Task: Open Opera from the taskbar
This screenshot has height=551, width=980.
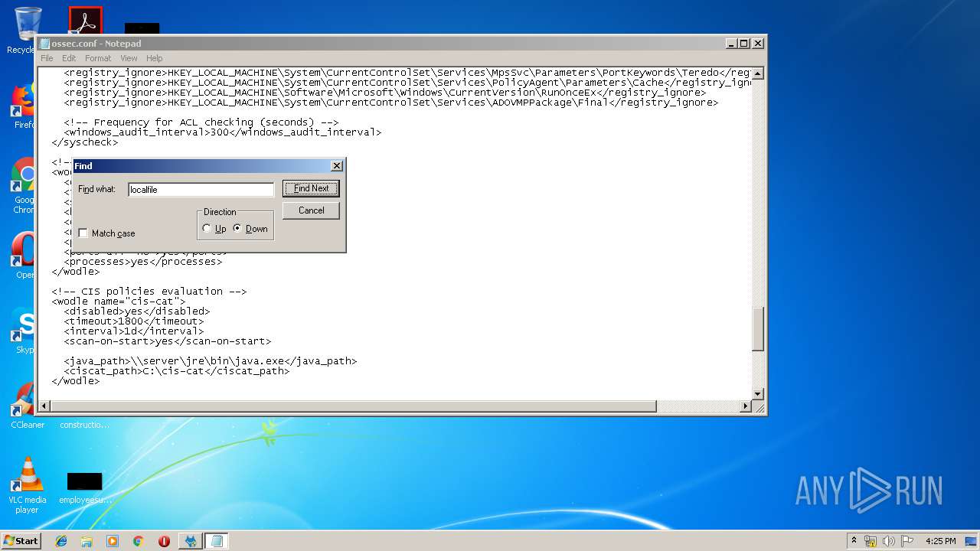Action: 164,541
